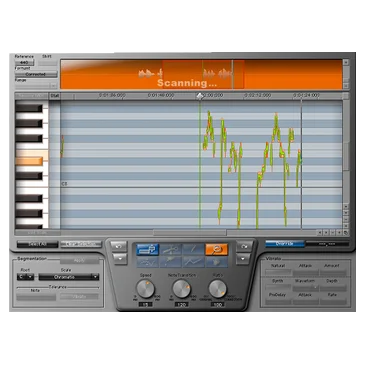Open the redo history dropdown arrow
This screenshot has height=365, width=365.
point(243,258)
